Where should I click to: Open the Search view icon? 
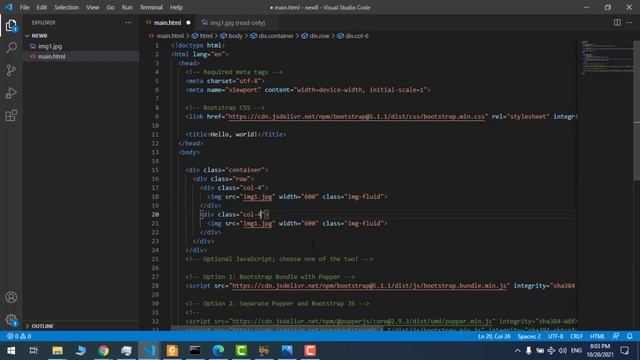11,48
